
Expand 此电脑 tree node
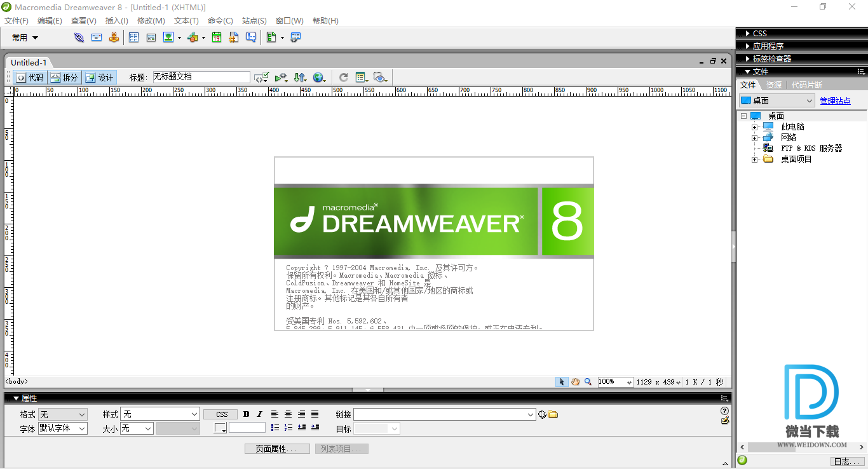(754, 127)
